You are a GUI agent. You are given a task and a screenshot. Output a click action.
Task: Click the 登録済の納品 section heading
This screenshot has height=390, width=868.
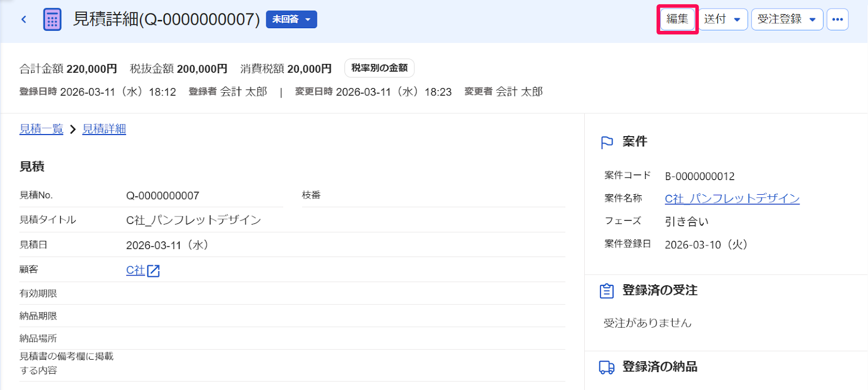[x=660, y=367]
